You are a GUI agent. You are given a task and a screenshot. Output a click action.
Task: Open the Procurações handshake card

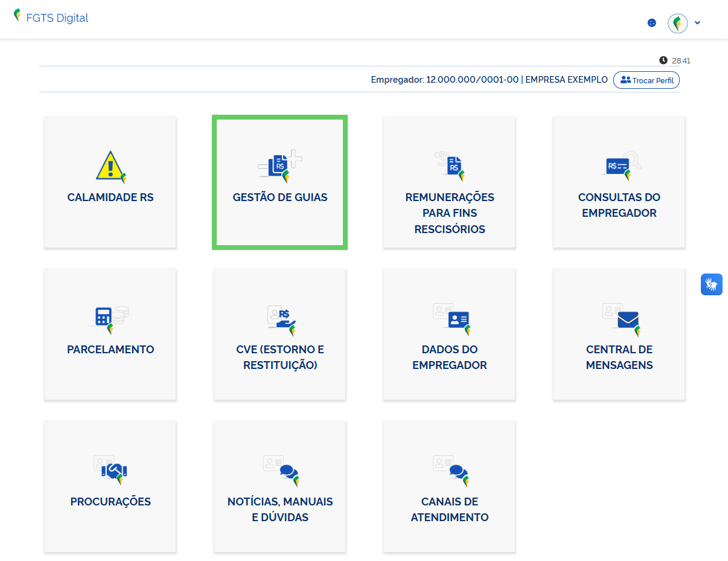pyautogui.click(x=110, y=486)
